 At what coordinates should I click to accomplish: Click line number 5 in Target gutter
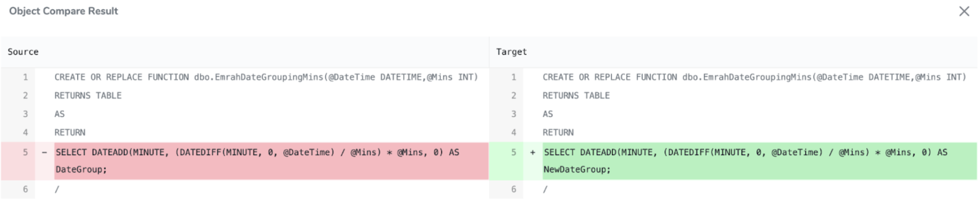click(514, 153)
